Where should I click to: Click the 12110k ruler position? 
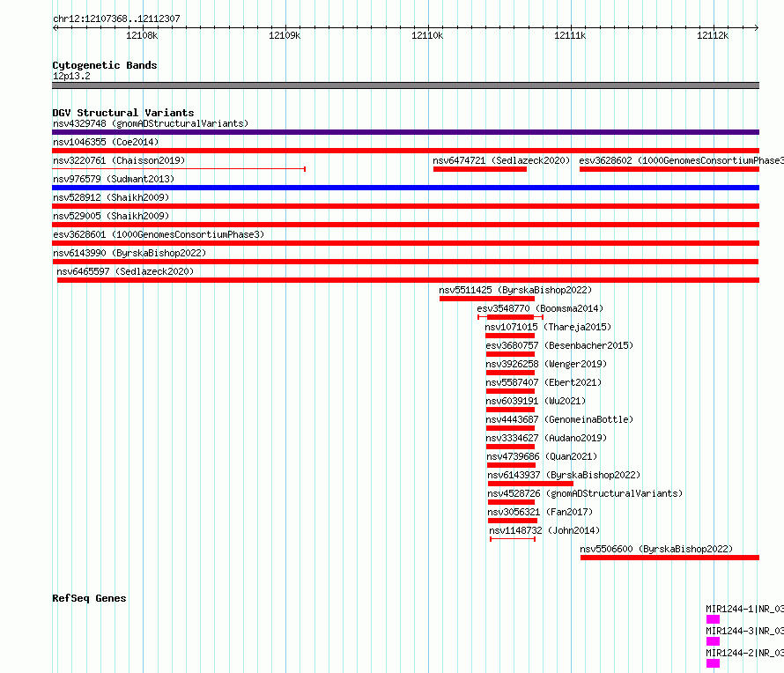pos(427,35)
